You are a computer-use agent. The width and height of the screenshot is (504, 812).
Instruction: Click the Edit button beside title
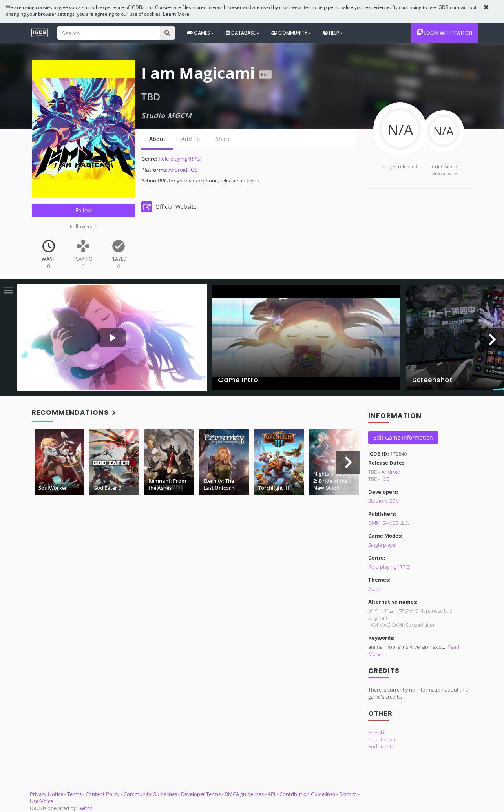pos(265,75)
